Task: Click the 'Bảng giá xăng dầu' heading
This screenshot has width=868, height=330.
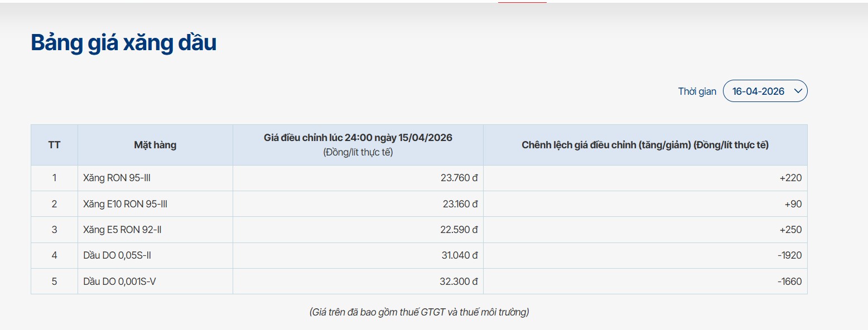Action: 123,43
